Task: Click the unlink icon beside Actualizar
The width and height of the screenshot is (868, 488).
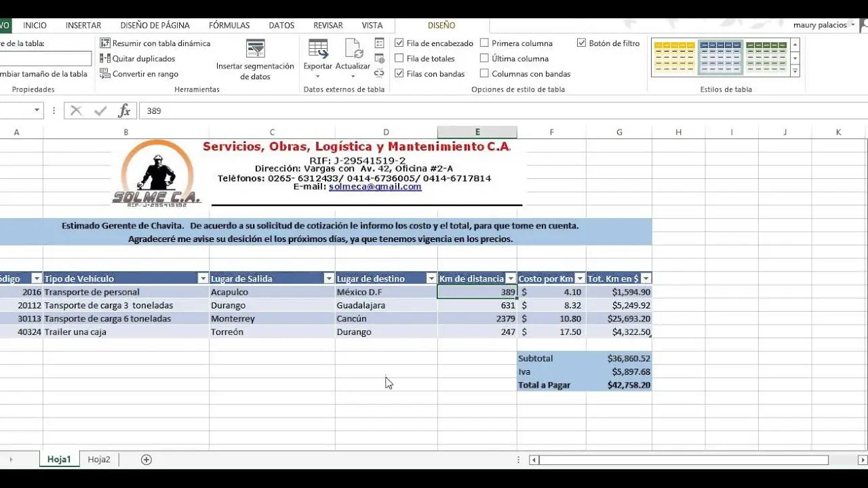Action: [x=379, y=73]
